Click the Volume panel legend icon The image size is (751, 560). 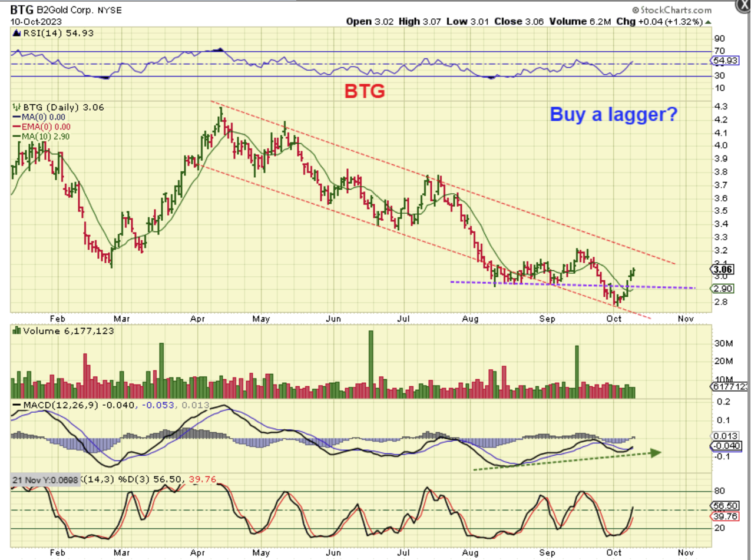[x=16, y=331]
